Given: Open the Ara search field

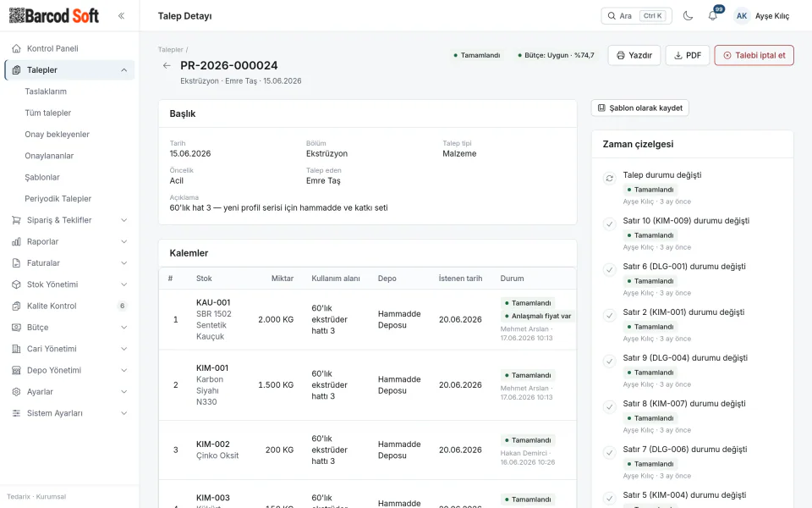Looking at the screenshot, I should point(636,16).
